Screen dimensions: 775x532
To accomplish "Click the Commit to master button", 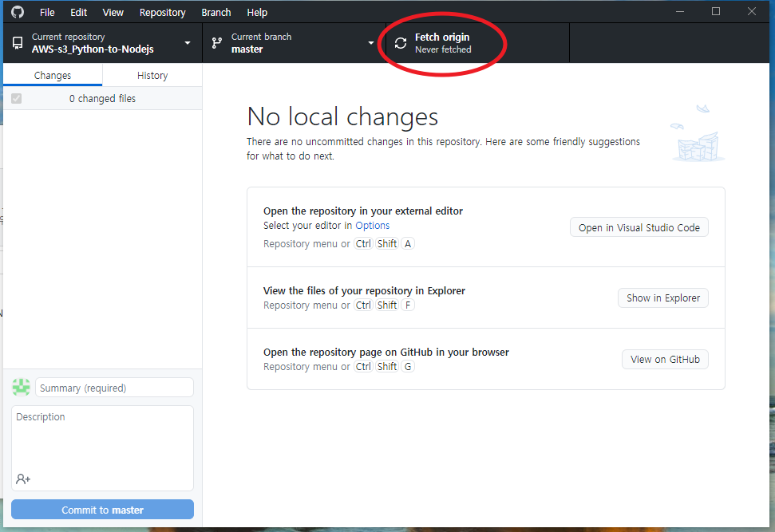I will (x=102, y=510).
